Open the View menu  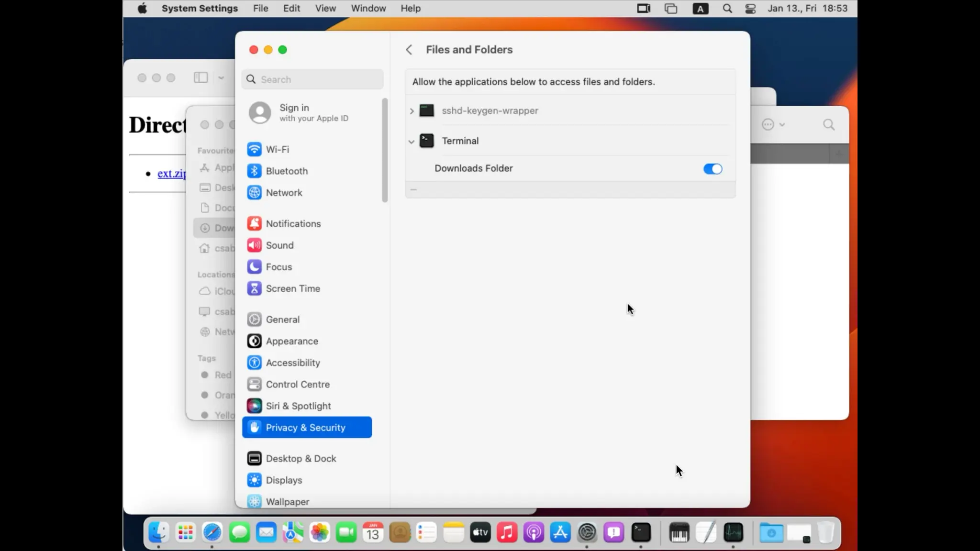[325, 8]
